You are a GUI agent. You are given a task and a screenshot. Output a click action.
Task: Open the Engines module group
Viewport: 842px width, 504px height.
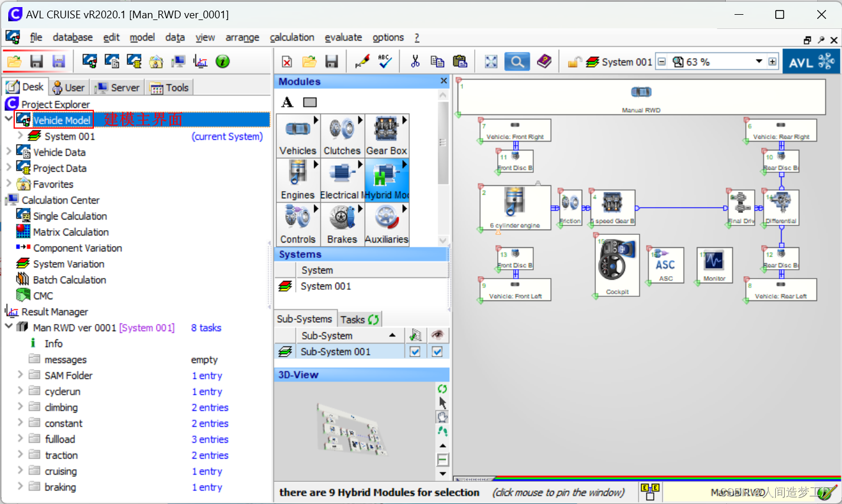click(298, 180)
